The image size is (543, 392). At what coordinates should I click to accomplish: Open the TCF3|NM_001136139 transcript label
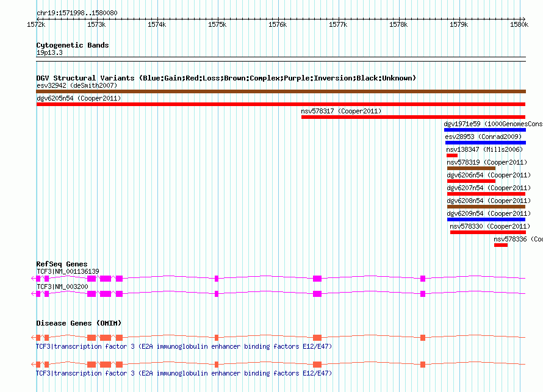pyautogui.click(x=68, y=272)
